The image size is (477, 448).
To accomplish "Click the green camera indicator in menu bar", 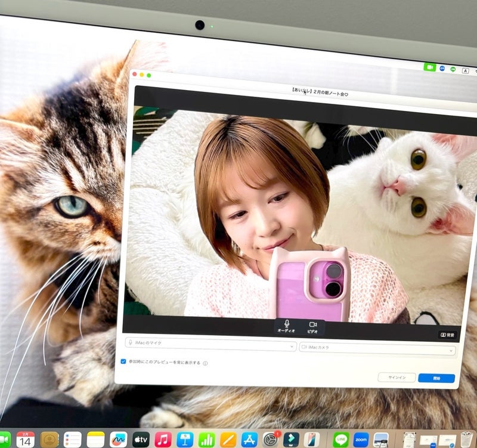I will [x=429, y=67].
